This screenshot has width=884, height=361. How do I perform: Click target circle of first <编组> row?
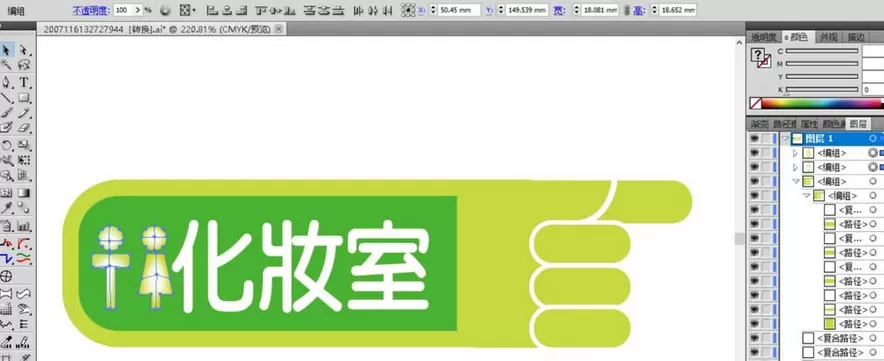[x=873, y=153]
